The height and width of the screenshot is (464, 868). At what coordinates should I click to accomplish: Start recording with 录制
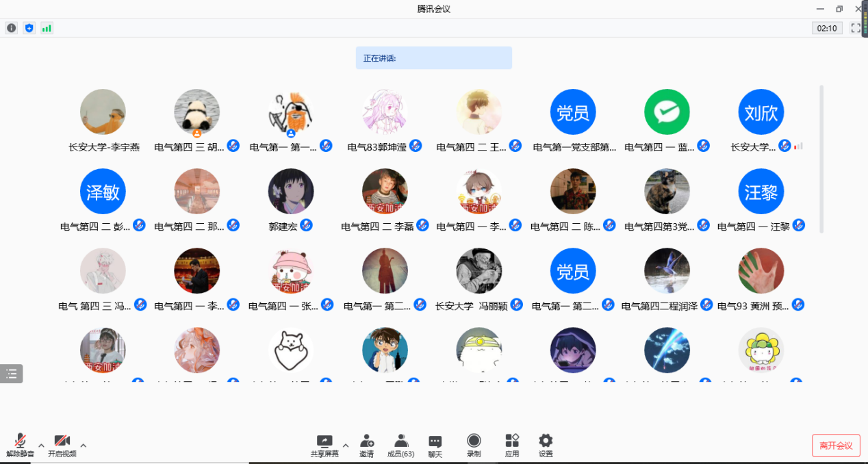pos(474,445)
